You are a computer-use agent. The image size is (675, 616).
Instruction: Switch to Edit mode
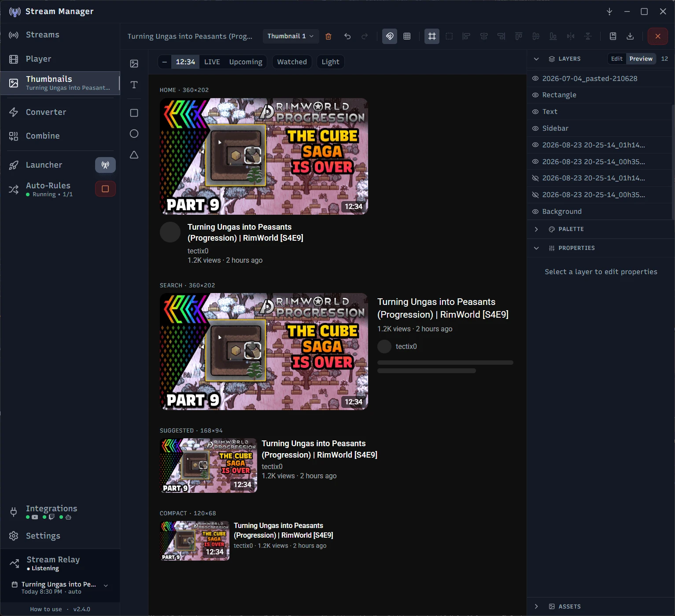click(617, 59)
